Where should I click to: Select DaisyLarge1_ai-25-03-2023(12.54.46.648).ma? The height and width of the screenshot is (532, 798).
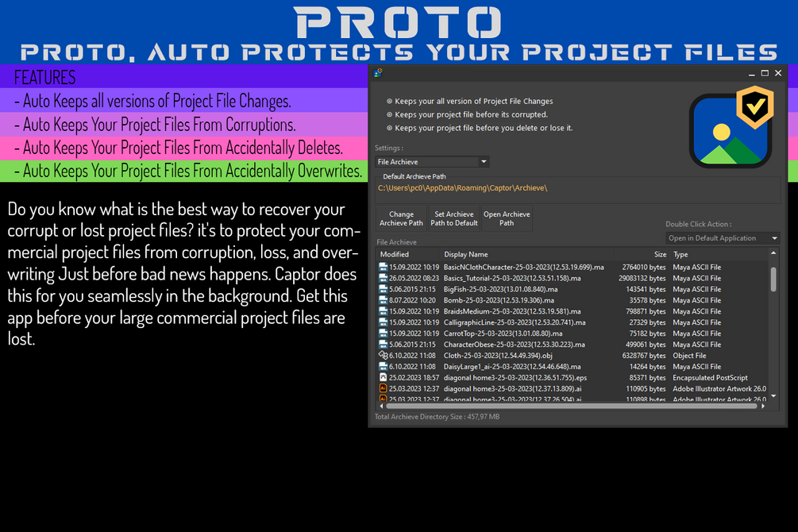click(512, 367)
